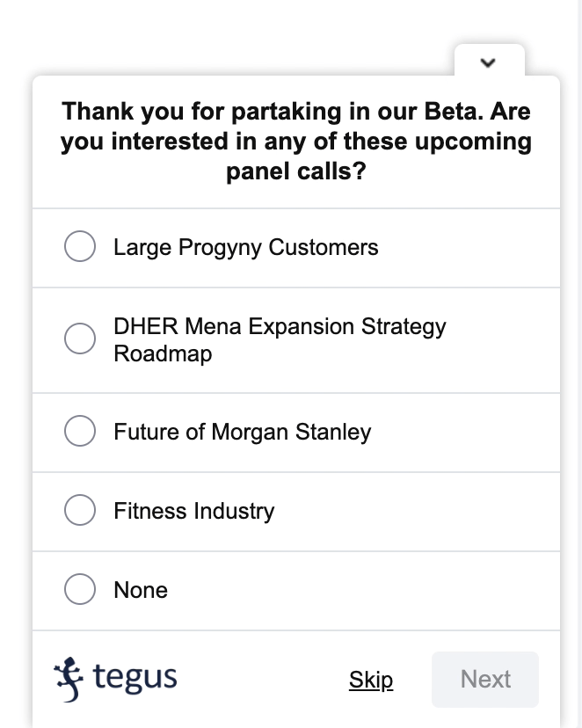Click empty space in Large Progyny Customers row
The width and height of the screenshot is (582, 728).
coord(469,247)
